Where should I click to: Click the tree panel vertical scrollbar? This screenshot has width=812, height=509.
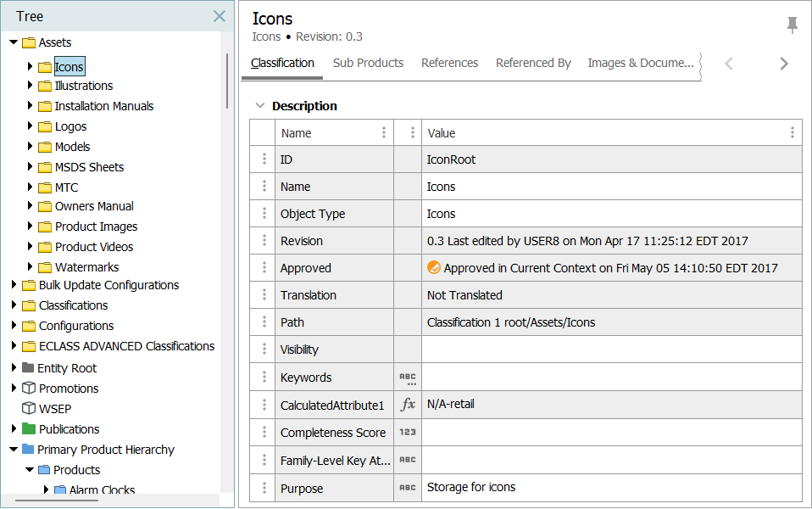(x=226, y=81)
